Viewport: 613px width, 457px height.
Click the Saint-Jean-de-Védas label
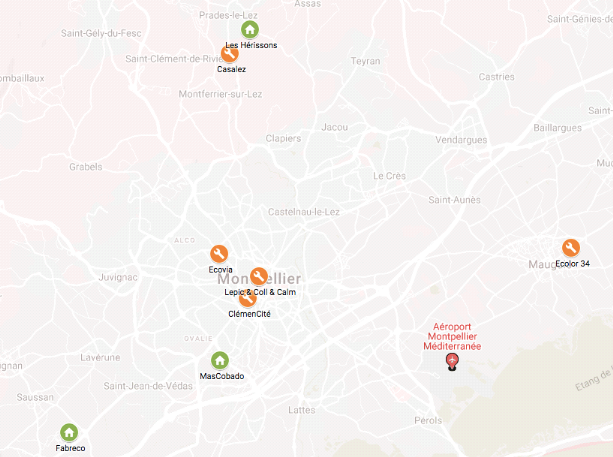point(148,386)
